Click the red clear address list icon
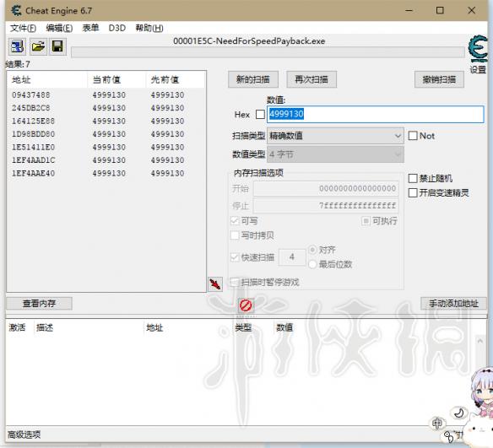 click(x=246, y=305)
